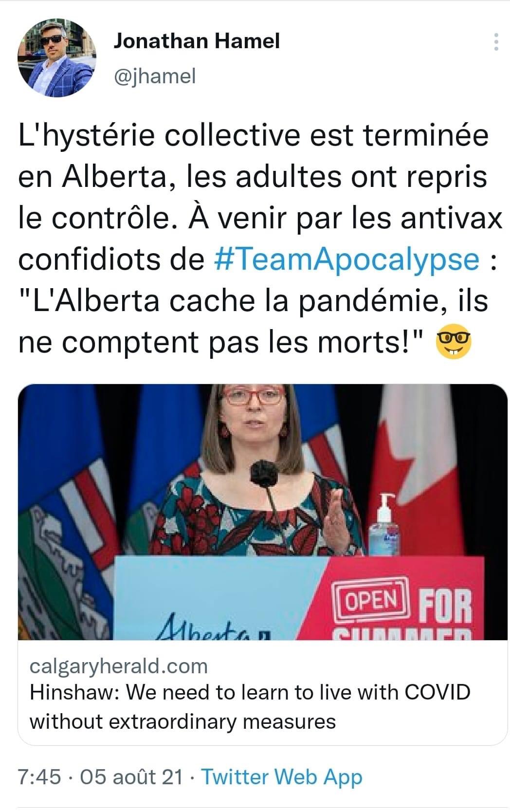This screenshot has width=510, height=812.
Task: Open Jonathan Hamel's profile picture
Action: [x=57, y=58]
